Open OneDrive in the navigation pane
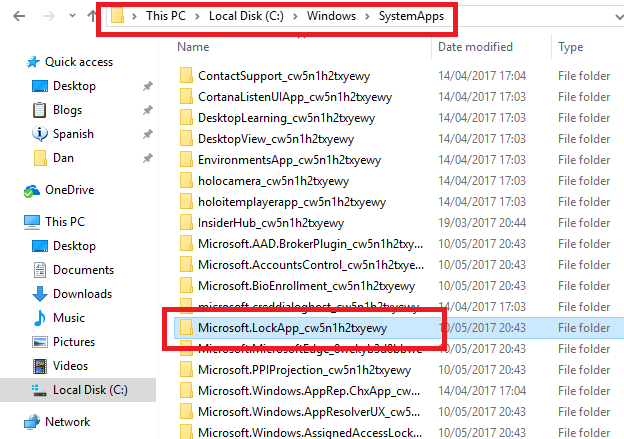 click(70, 190)
